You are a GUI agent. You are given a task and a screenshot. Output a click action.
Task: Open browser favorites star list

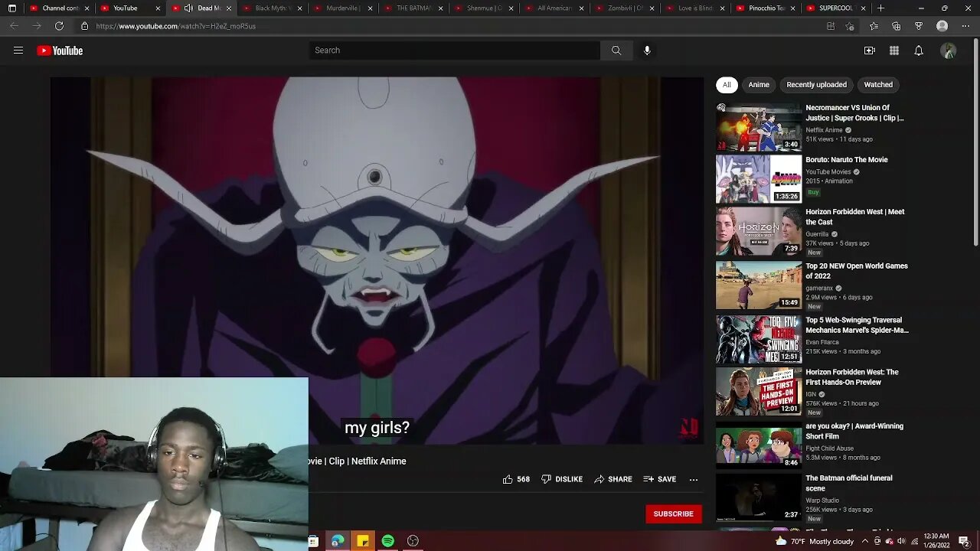[x=874, y=26]
